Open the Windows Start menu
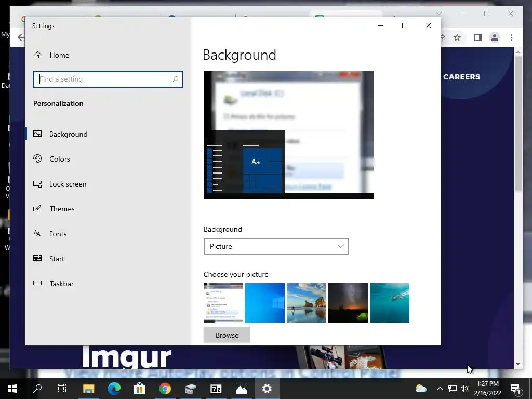Viewport: 532px width, 399px height. click(x=12, y=389)
